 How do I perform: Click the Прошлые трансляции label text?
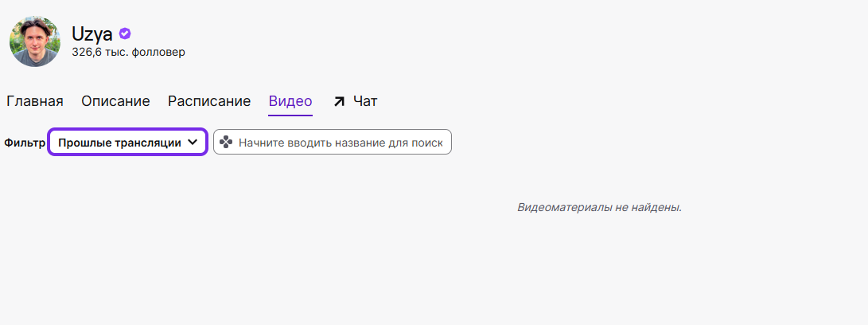click(119, 143)
